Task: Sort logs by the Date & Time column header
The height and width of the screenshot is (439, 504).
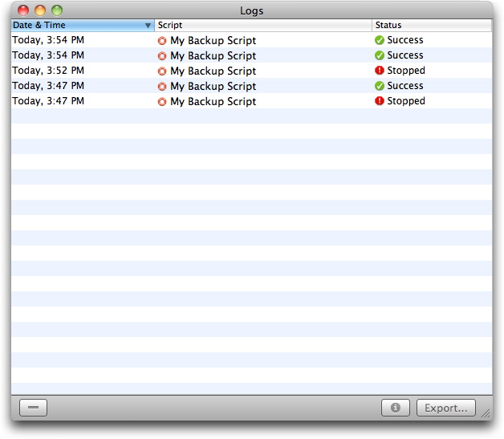Action: click(x=83, y=25)
